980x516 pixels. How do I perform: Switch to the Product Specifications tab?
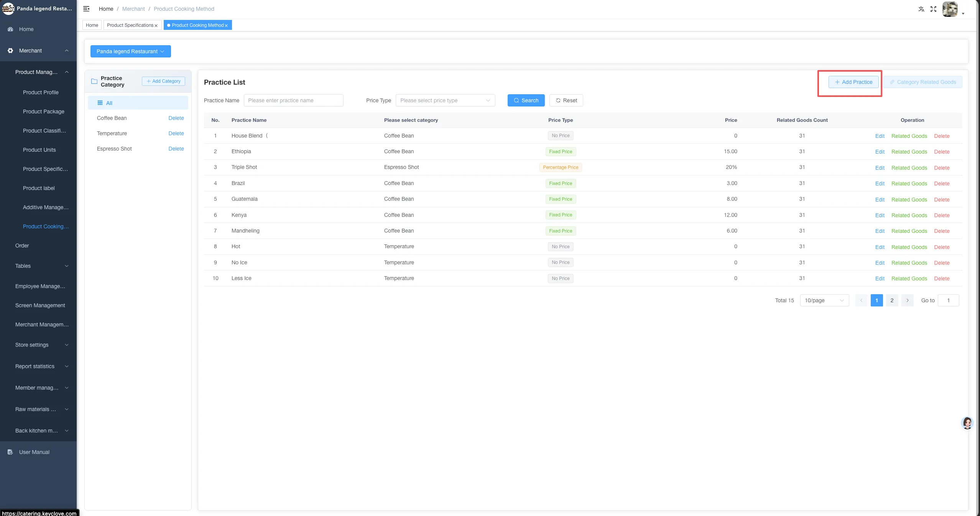[130, 25]
